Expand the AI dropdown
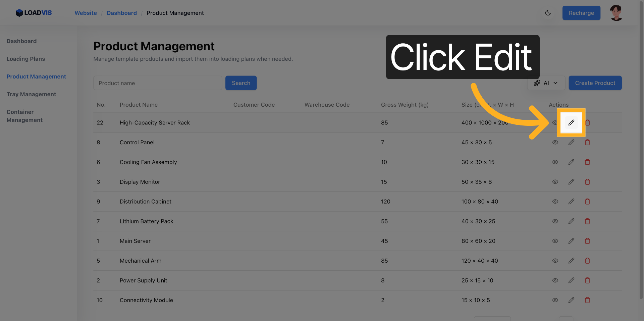The width and height of the screenshot is (644, 321). 546,83
